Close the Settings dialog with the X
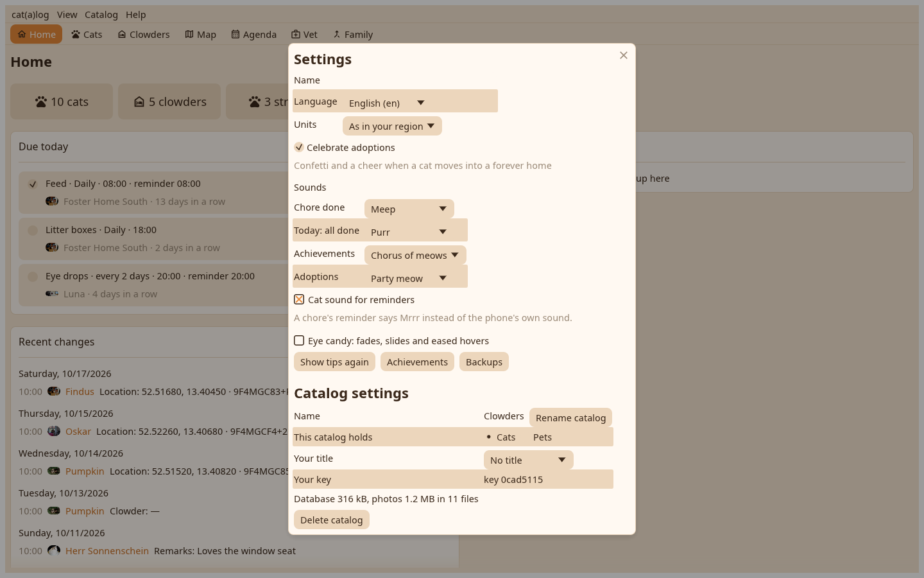 pyautogui.click(x=624, y=55)
